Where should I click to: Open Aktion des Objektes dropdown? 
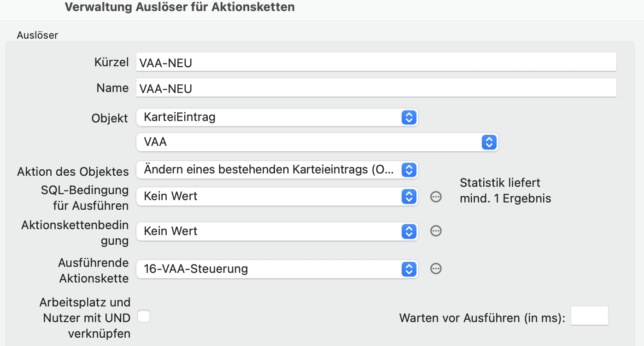277,170
